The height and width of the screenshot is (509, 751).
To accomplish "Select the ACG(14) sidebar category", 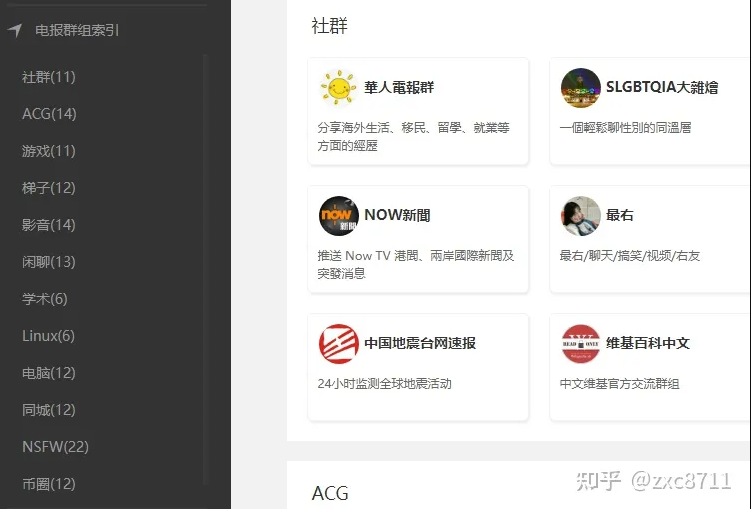I will tap(49, 114).
